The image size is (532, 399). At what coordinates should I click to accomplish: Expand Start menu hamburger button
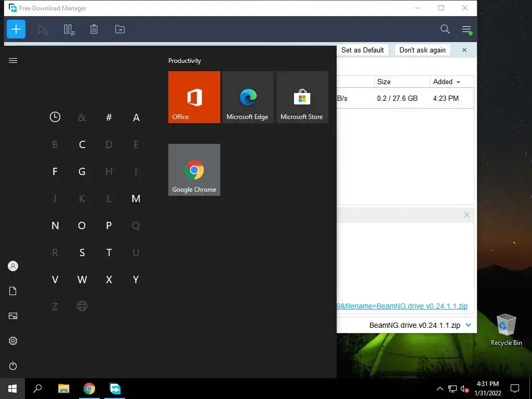pyautogui.click(x=13, y=61)
